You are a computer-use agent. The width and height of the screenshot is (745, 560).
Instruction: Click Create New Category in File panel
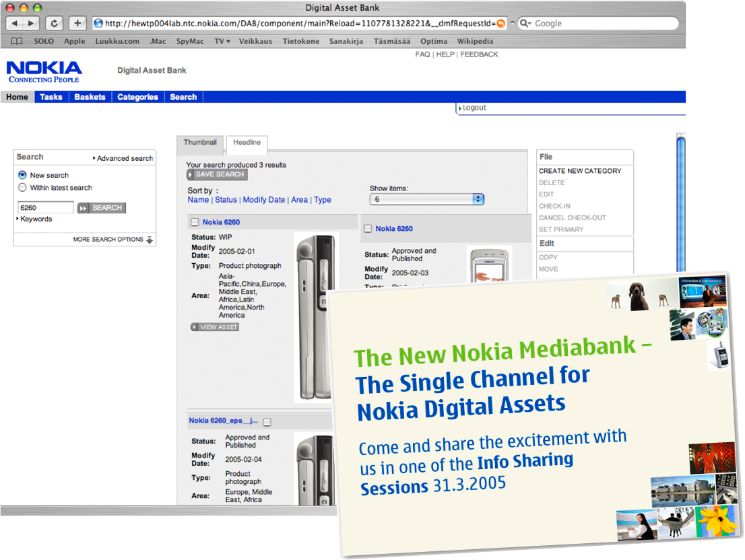(580, 171)
